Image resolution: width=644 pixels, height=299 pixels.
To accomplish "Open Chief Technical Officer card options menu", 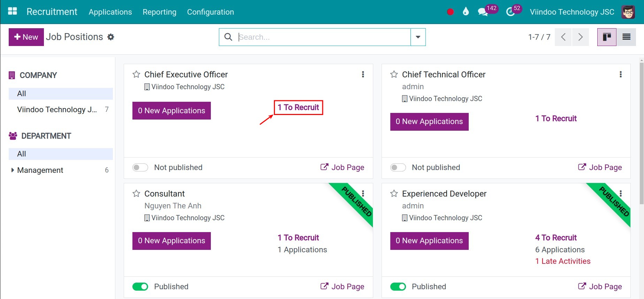I will point(621,74).
